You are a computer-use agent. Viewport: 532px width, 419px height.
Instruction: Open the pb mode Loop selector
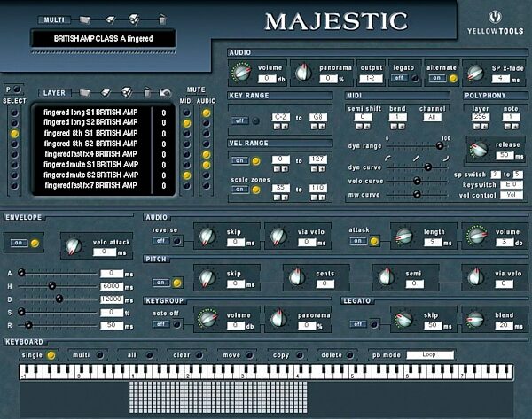coord(430,354)
